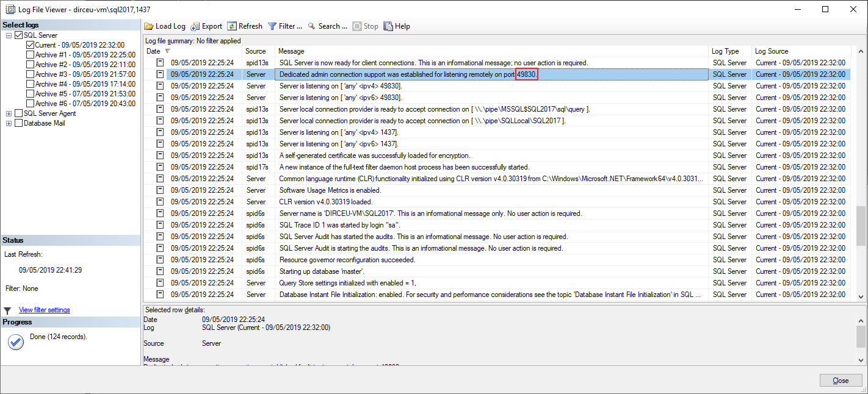The width and height of the screenshot is (868, 394).
Task: Click the Log File Viewer title bar icon
Action: click(x=9, y=10)
